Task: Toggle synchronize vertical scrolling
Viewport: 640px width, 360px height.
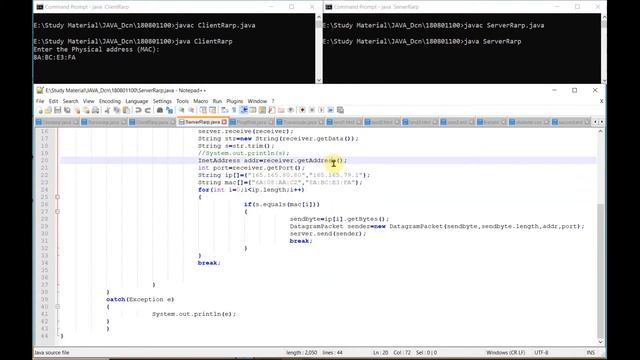Action: tap(203, 110)
